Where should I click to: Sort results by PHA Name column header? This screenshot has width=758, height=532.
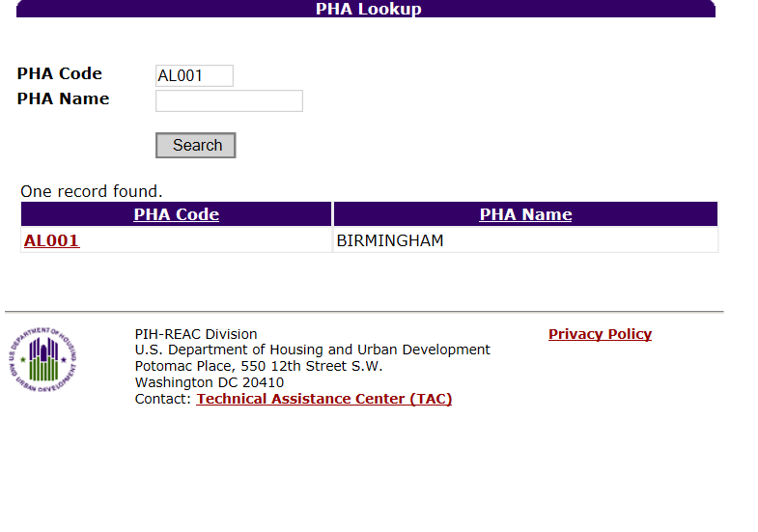tap(525, 214)
